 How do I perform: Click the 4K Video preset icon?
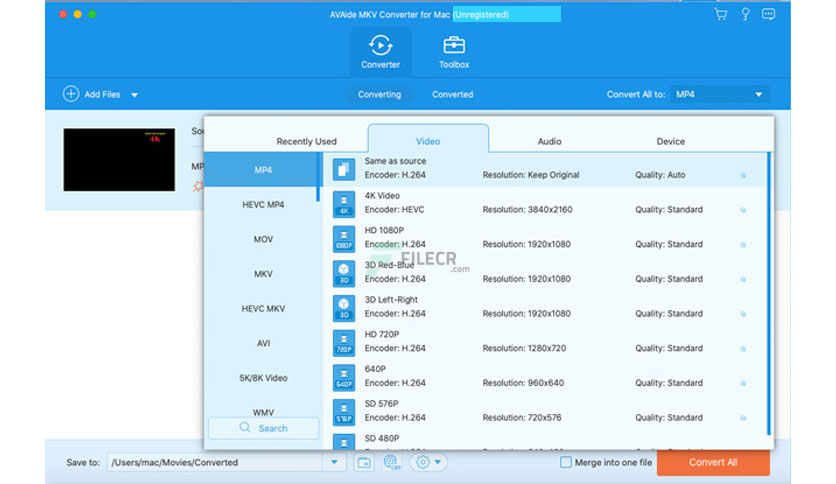click(344, 204)
